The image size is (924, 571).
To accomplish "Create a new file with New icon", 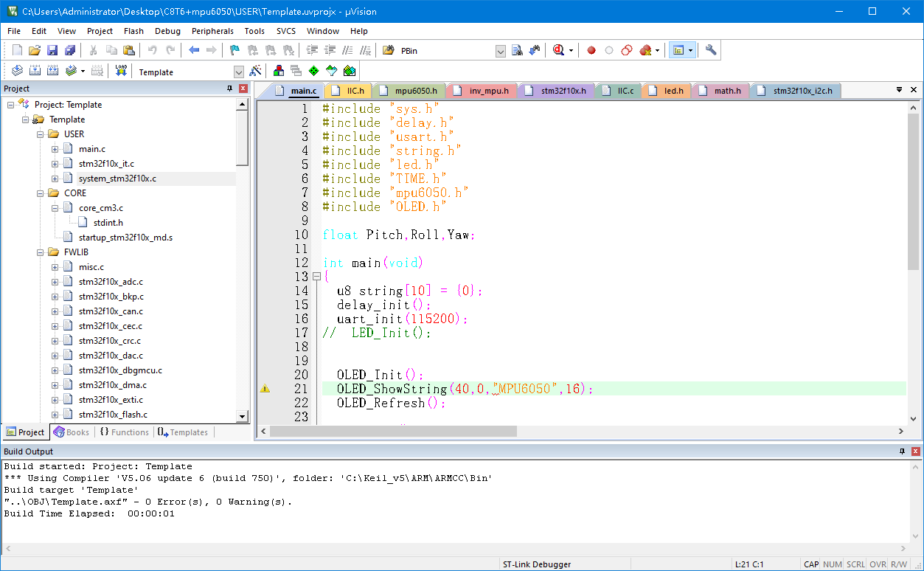I will [x=18, y=50].
